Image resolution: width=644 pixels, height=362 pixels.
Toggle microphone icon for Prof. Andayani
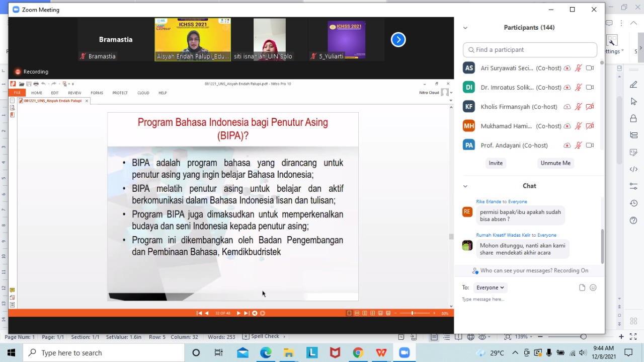(x=579, y=146)
